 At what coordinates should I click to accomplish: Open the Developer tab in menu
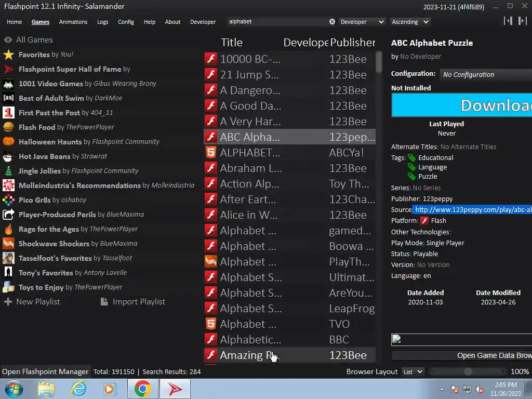(x=203, y=22)
